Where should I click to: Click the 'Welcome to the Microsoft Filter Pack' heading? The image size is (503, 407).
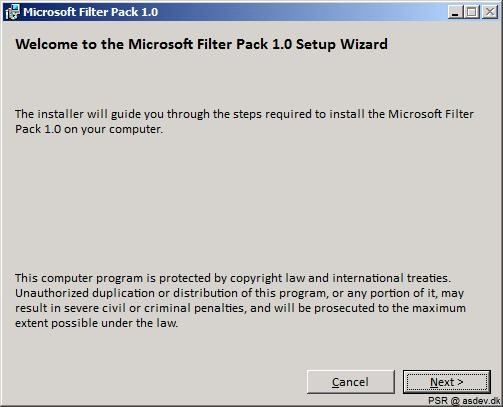[x=201, y=44]
